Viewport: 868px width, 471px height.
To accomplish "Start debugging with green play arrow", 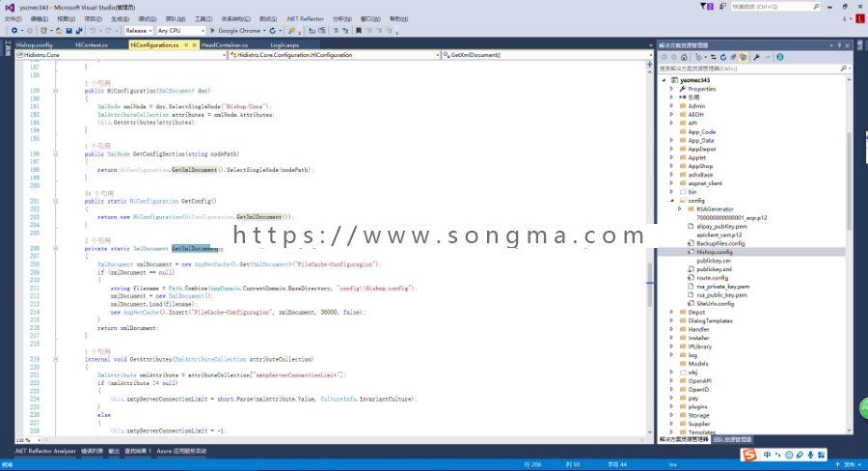I will [x=212, y=31].
